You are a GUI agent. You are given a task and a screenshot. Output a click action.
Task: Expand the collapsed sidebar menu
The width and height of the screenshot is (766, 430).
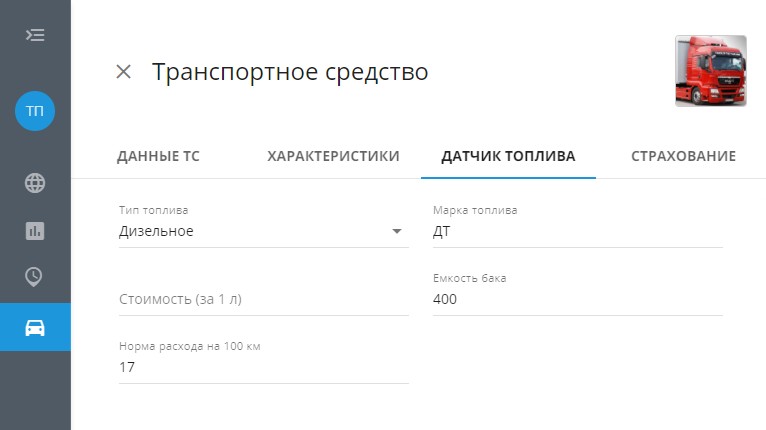pyautogui.click(x=35, y=35)
